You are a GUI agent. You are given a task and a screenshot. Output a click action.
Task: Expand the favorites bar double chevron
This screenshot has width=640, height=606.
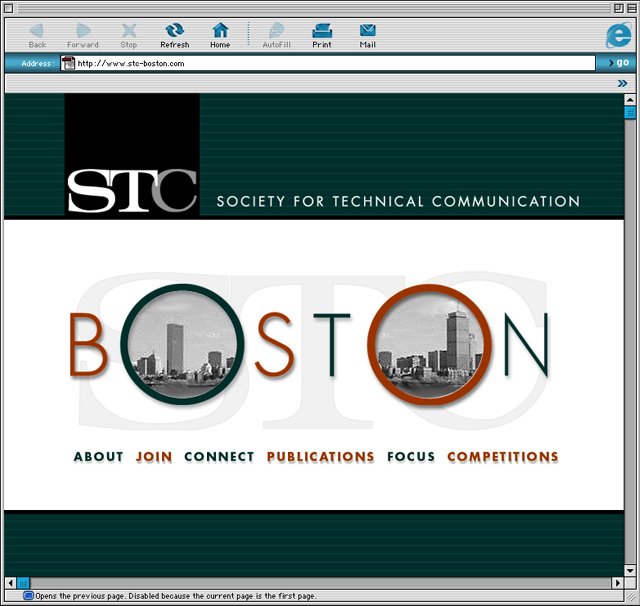[x=622, y=83]
